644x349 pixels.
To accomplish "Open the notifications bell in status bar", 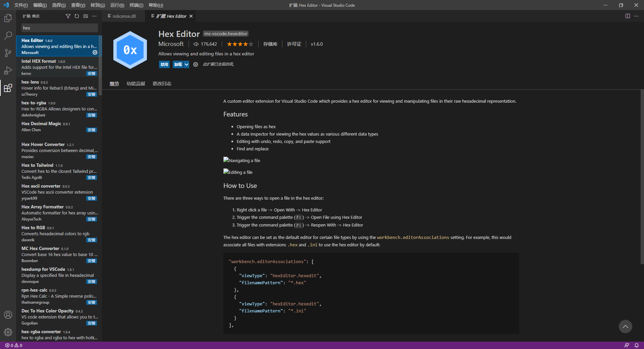I will pyautogui.click(x=636, y=345).
